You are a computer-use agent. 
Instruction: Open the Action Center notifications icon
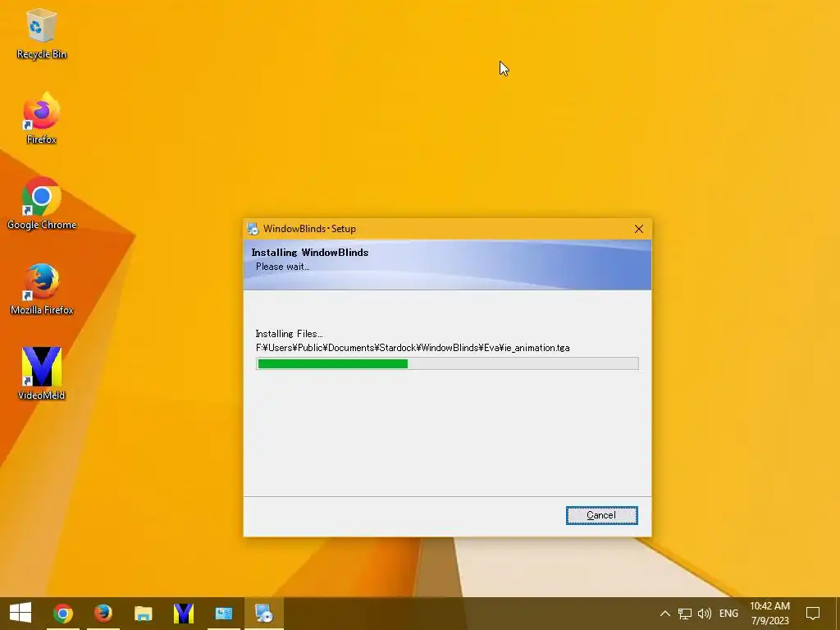point(813,614)
